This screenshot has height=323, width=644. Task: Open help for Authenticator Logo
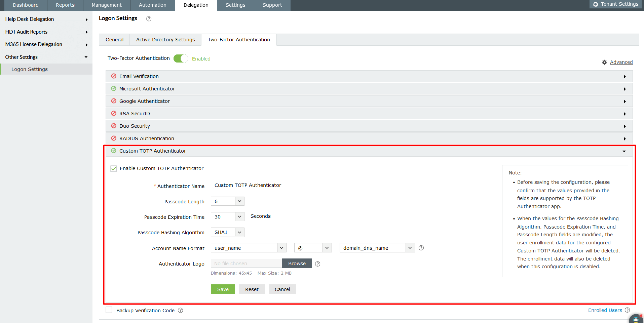317,264
